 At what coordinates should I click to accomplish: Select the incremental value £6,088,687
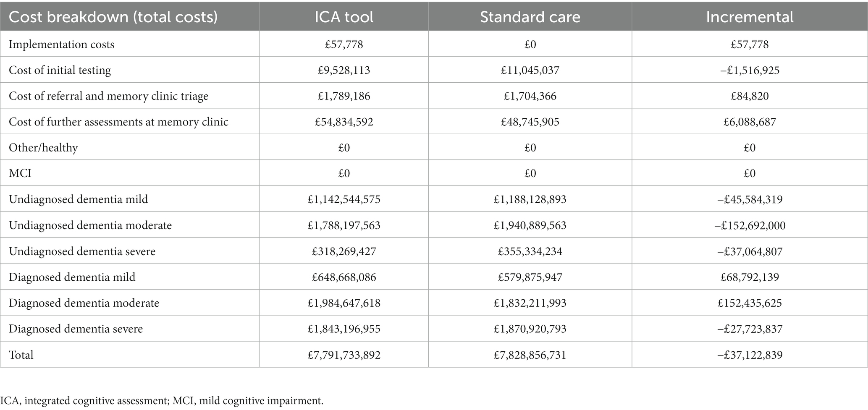pos(750,122)
